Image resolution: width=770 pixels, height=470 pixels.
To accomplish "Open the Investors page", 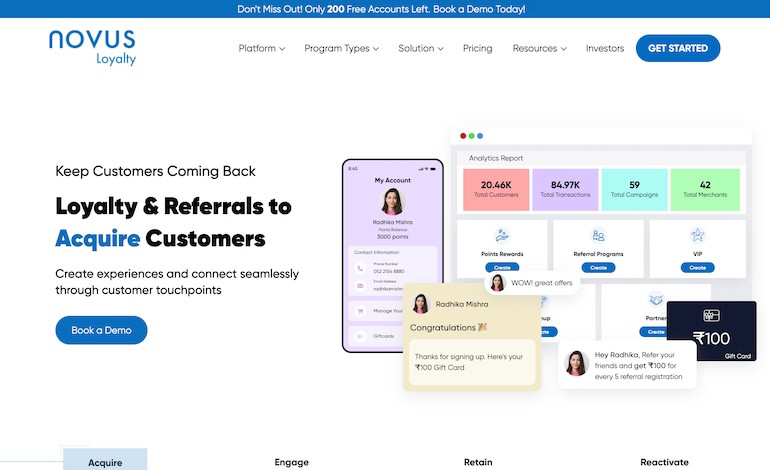I will tap(604, 48).
